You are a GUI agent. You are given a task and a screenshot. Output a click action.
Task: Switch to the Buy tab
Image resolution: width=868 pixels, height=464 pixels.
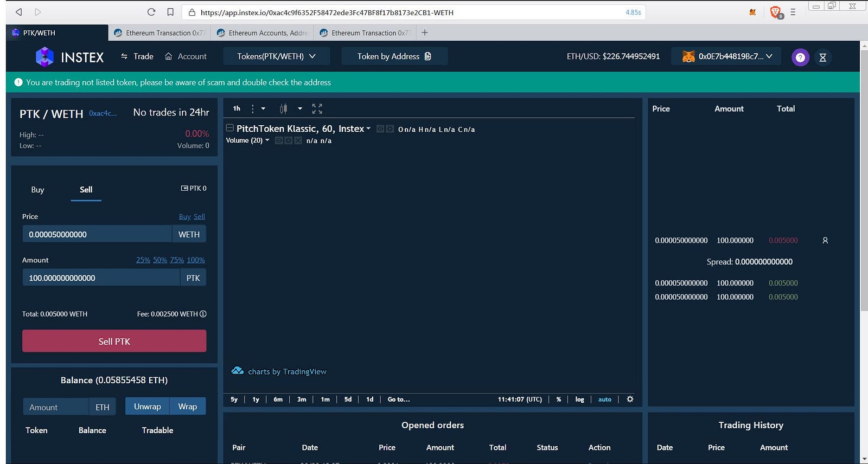click(x=37, y=189)
